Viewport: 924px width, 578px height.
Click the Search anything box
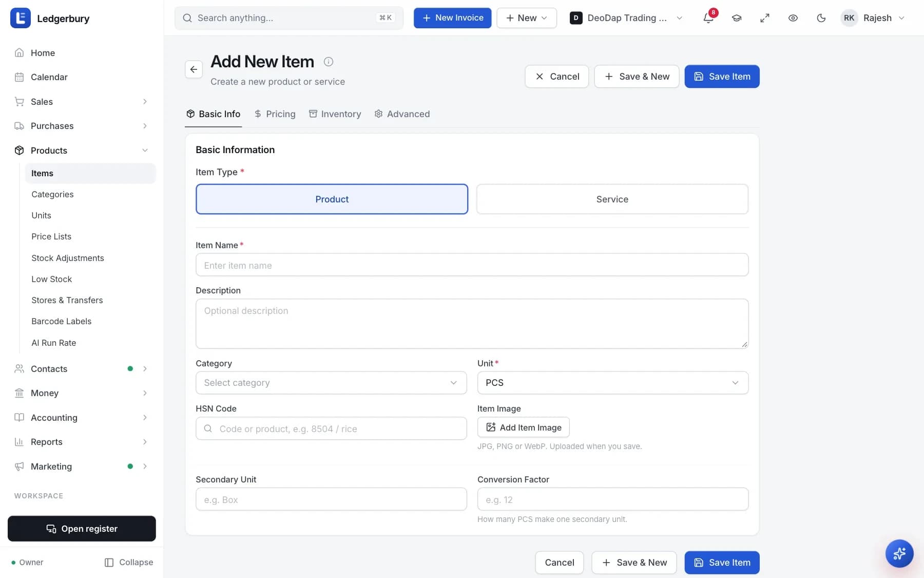[288, 18]
